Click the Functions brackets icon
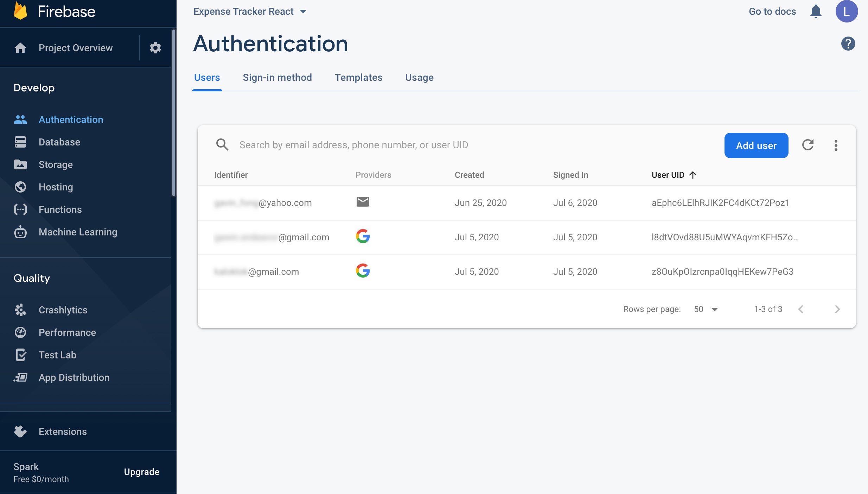868x494 pixels. click(x=20, y=210)
